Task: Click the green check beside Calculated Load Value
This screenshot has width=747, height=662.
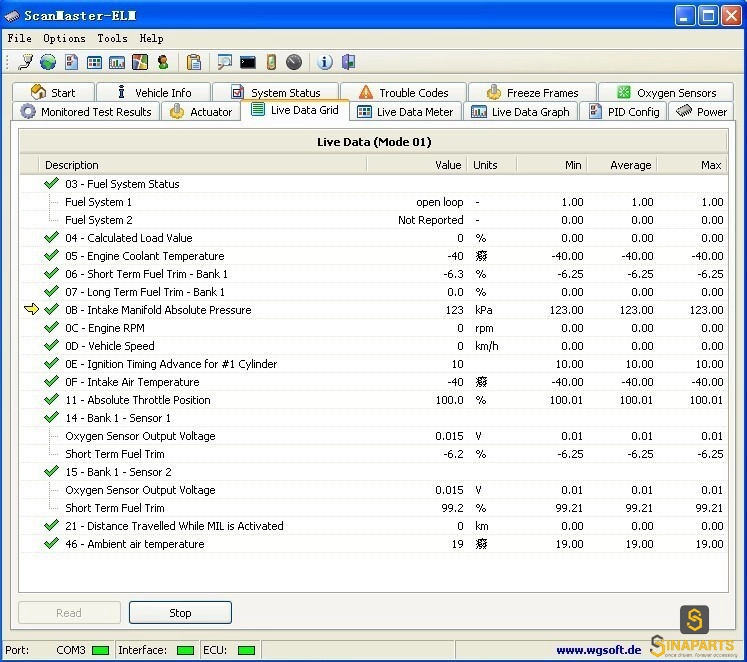Action: click(51, 238)
